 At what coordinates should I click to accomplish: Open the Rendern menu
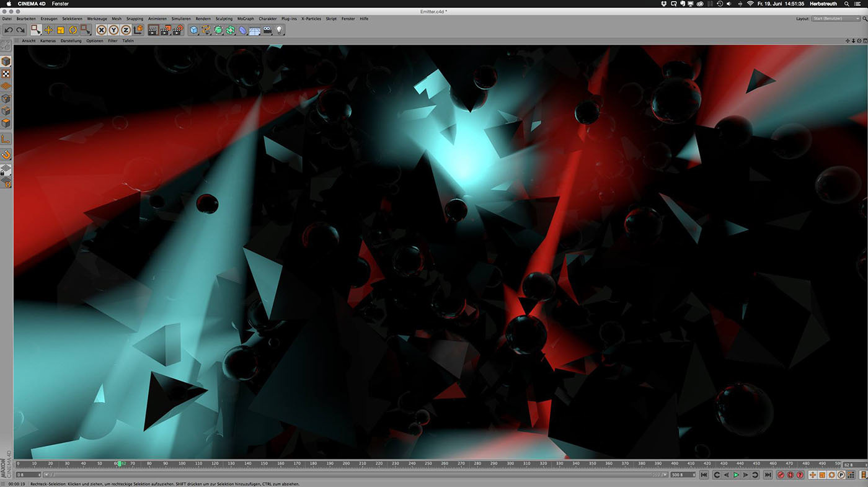point(203,19)
